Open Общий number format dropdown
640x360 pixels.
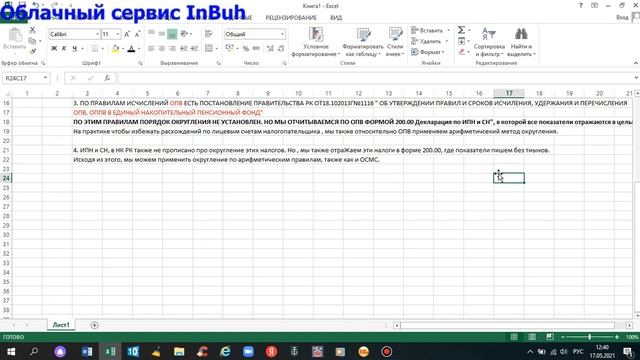(282, 34)
